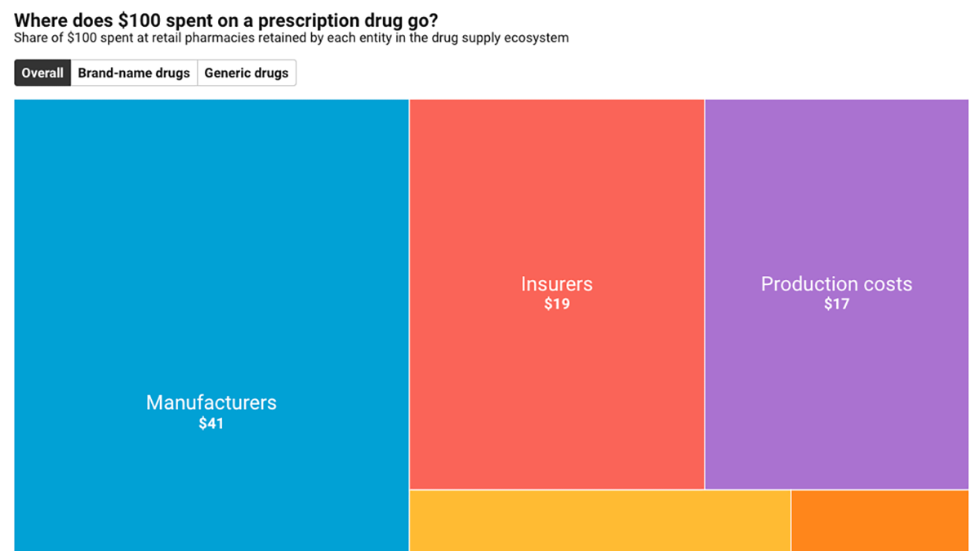The width and height of the screenshot is (980, 551).
Task: Select the unlabeled yellow treemap block
Action: 599,521
